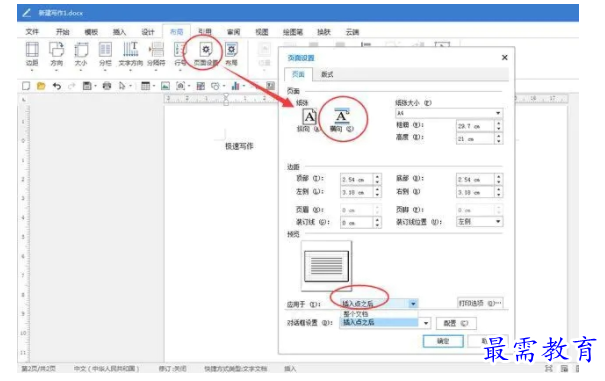The width and height of the screenshot is (605, 381).
Task: Switch to the 插入 ribbon tab
Action: 119,32
